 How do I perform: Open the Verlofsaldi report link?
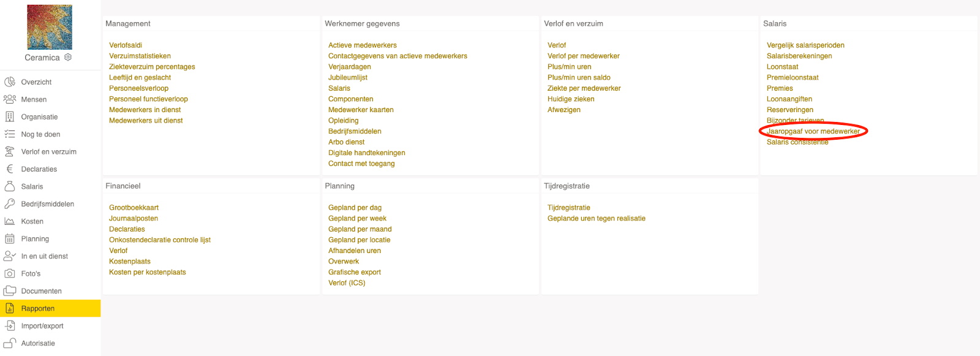[126, 45]
